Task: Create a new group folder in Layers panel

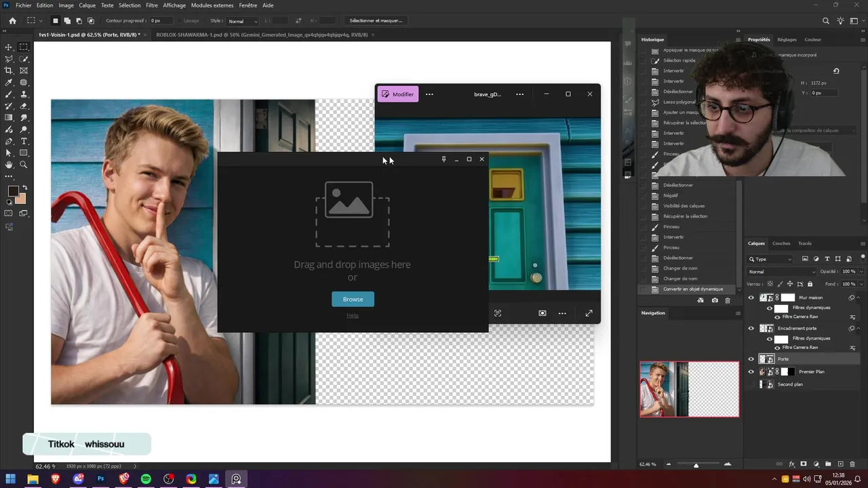Action: coord(828,464)
